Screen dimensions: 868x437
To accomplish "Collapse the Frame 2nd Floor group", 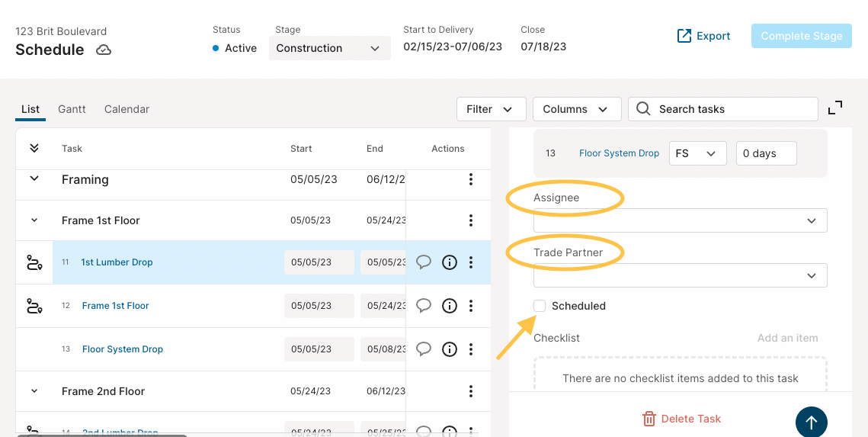I will (34, 391).
